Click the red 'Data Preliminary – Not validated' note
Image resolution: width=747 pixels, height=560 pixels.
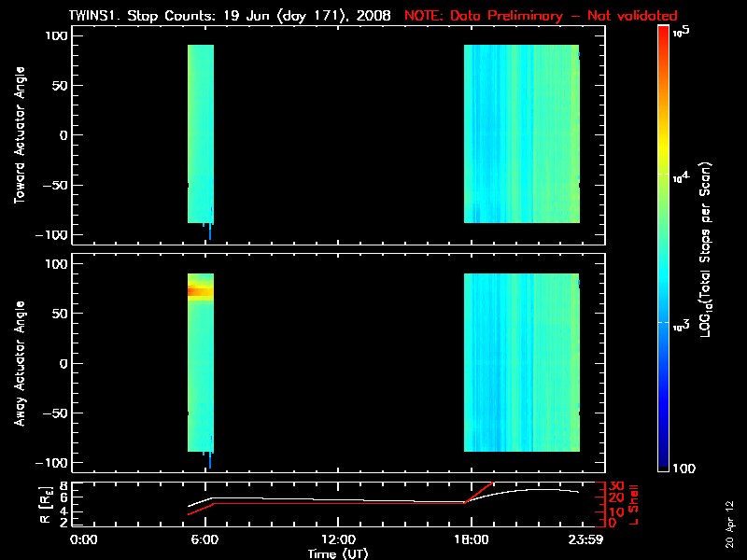(x=541, y=16)
